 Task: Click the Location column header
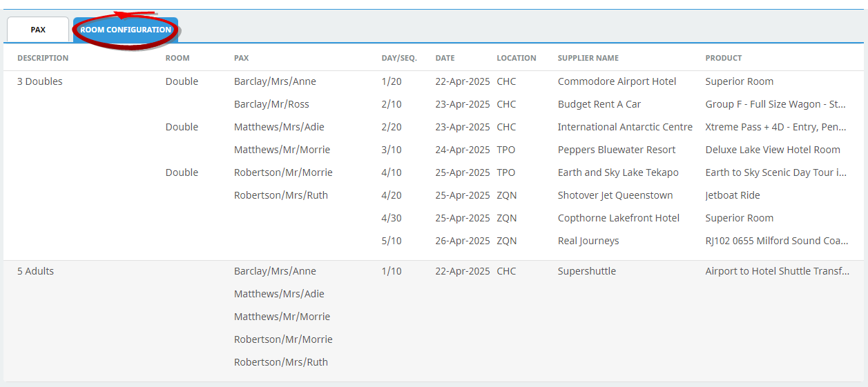click(x=516, y=58)
